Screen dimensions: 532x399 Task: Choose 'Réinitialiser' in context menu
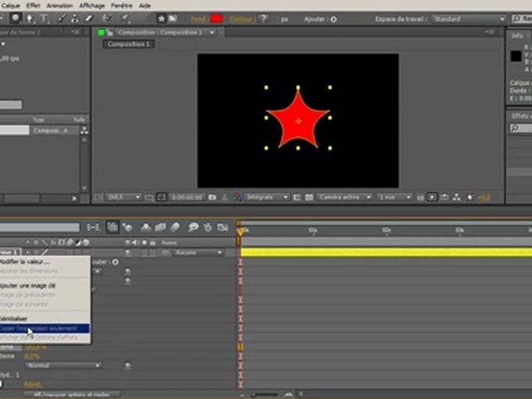pyautogui.click(x=45, y=319)
